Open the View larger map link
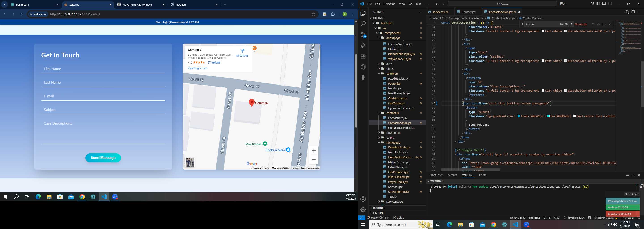 197,68
